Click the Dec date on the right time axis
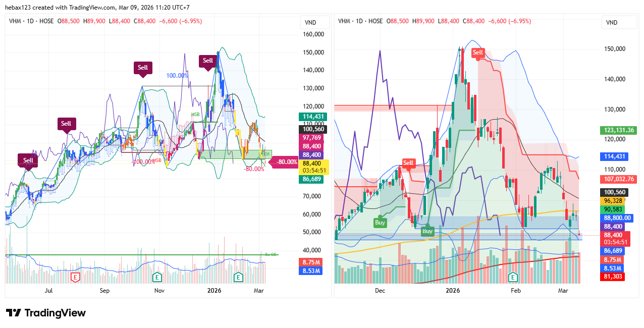The image size is (644, 328). pyautogui.click(x=380, y=291)
